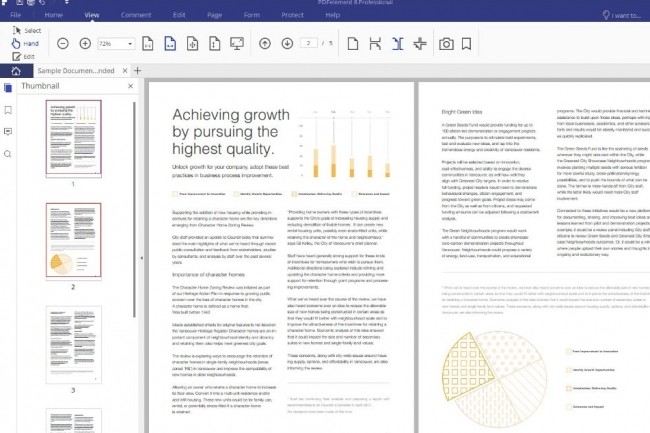
Task: Switch to the Protect tab
Action: 292,15
